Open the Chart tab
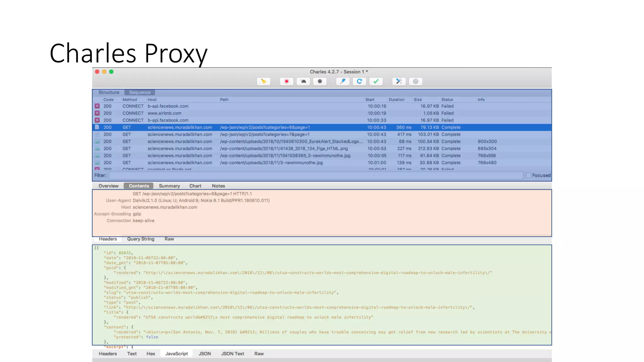This screenshot has height=362, width=644. 195,186
